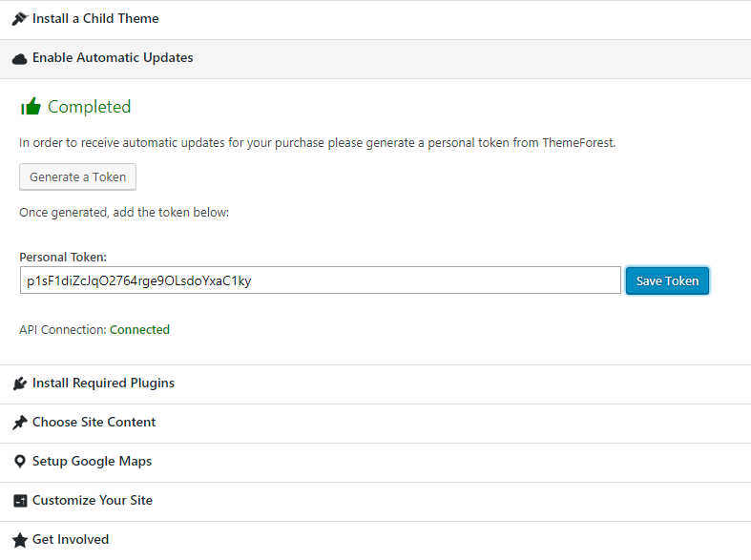This screenshot has width=751, height=560.
Task: Collapse the Enable Automatic Updates section
Action: 113,58
